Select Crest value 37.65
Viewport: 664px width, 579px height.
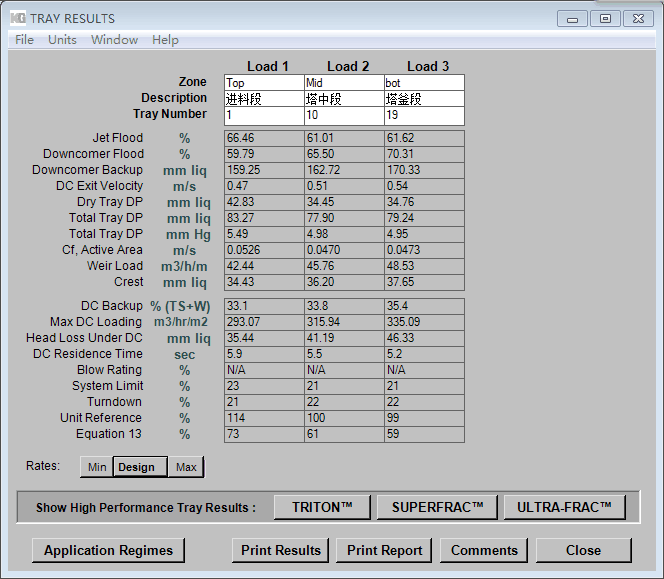tap(424, 282)
